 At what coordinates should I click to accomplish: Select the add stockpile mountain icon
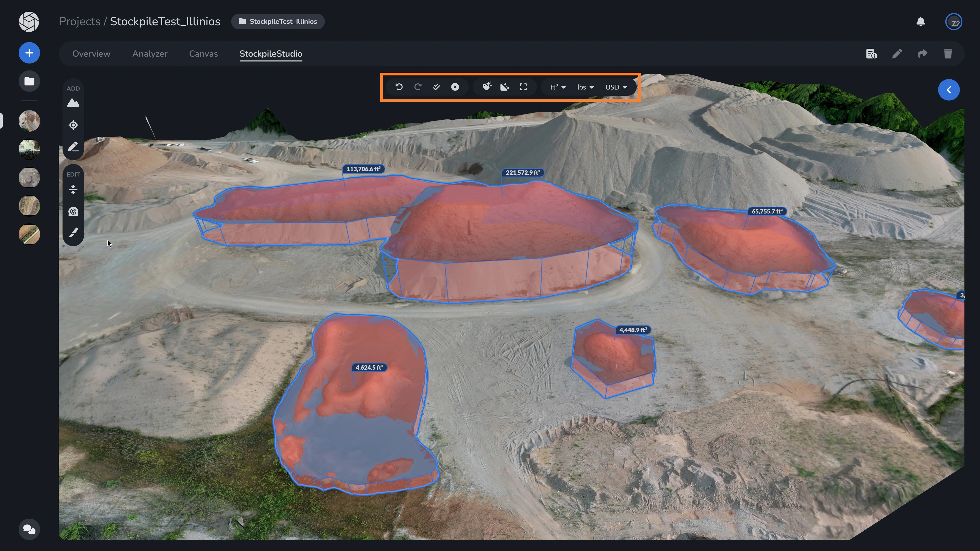click(73, 103)
